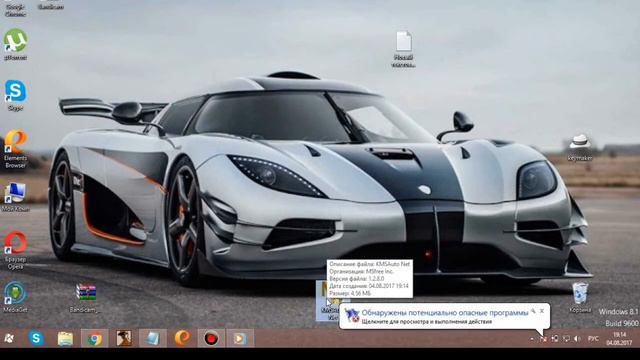Launch Skype from the desktop shortcut

pos(16,95)
